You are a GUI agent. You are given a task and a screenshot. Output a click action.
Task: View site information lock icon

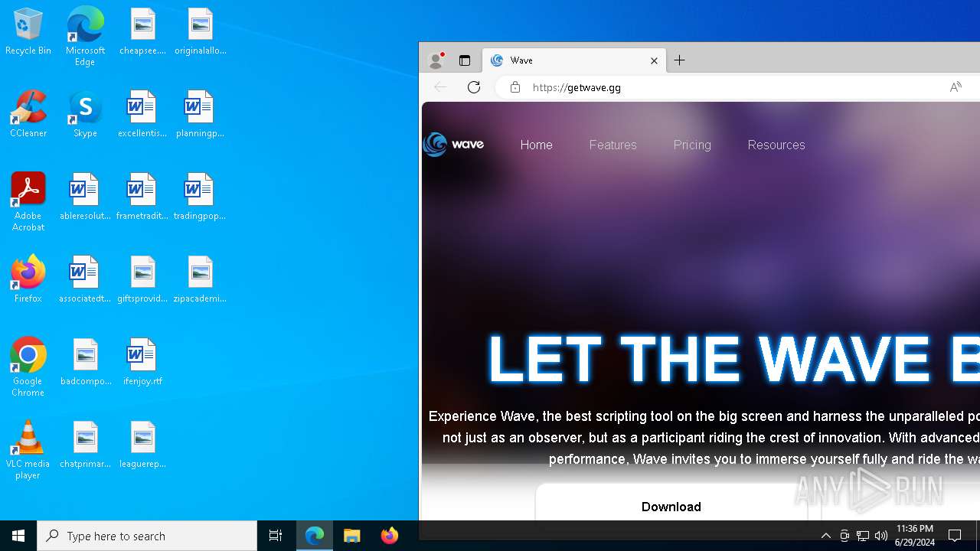point(515,87)
